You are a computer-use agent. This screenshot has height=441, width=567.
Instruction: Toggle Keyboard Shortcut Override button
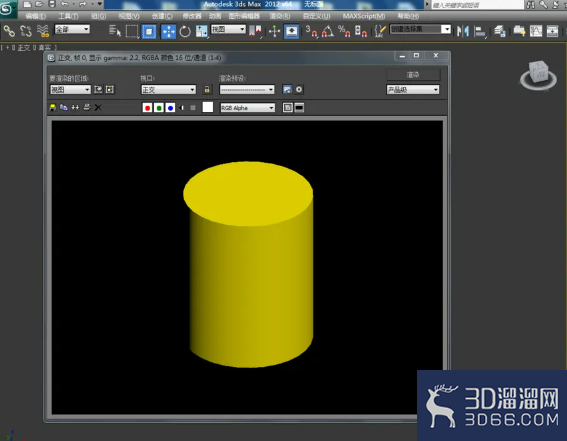click(291, 31)
